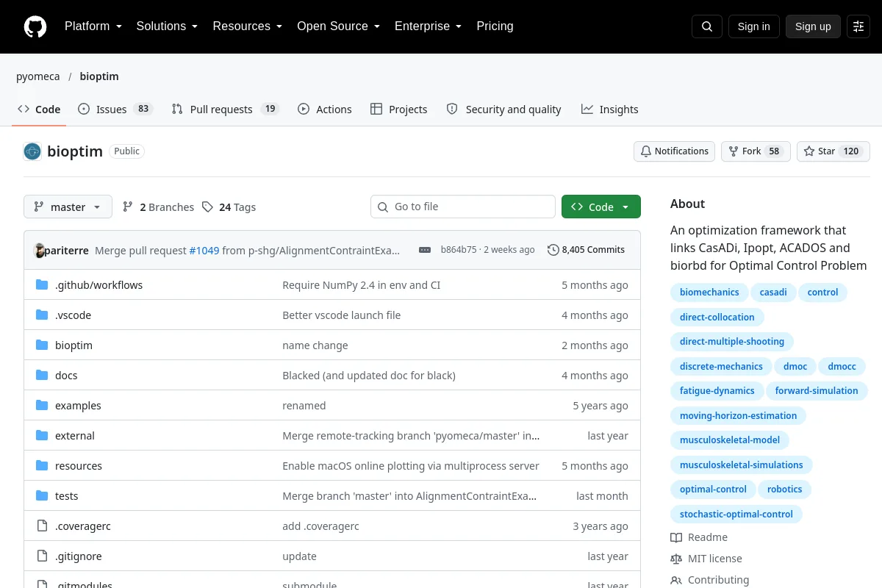Click the branch icon beside 2 Branches
The image size is (882, 588).
128,207
